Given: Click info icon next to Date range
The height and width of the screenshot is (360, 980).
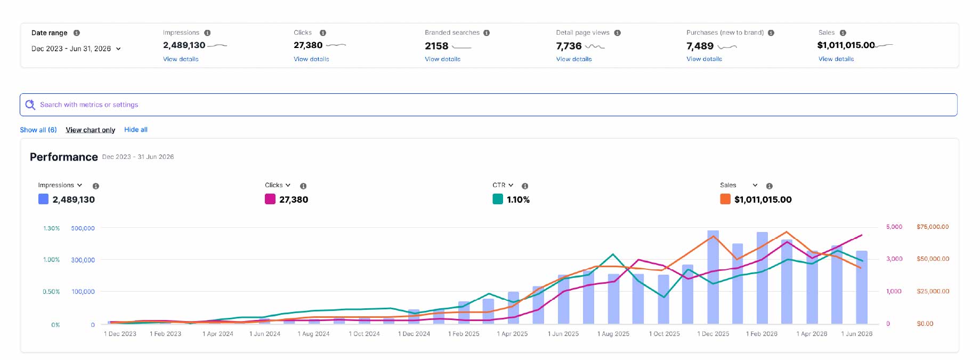Looking at the screenshot, I should 77,33.
